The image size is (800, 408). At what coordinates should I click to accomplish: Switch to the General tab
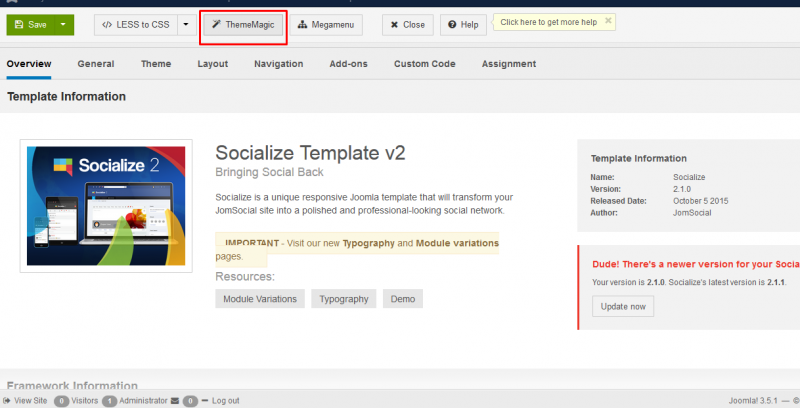[96, 64]
